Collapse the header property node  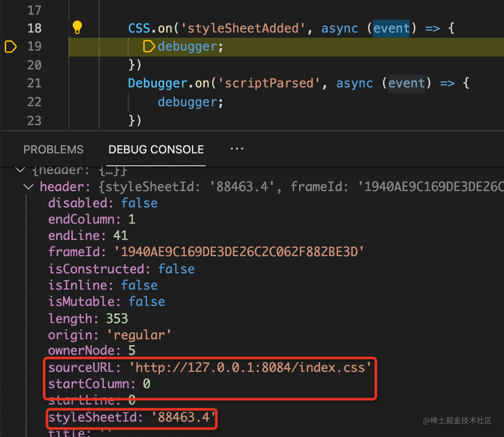pos(29,187)
